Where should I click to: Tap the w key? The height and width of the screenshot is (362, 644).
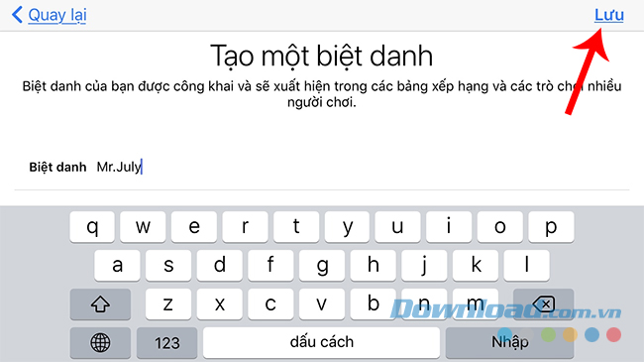click(x=143, y=227)
